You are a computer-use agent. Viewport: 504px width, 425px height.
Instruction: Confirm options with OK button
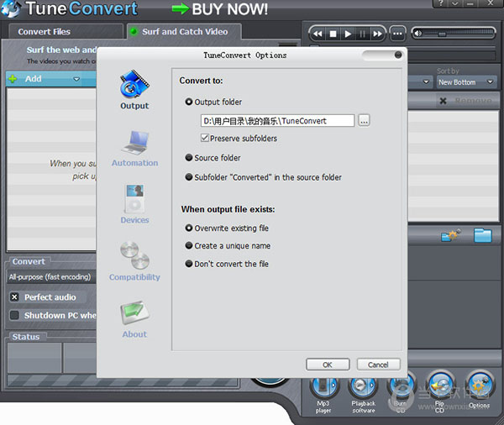[x=328, y=365]
